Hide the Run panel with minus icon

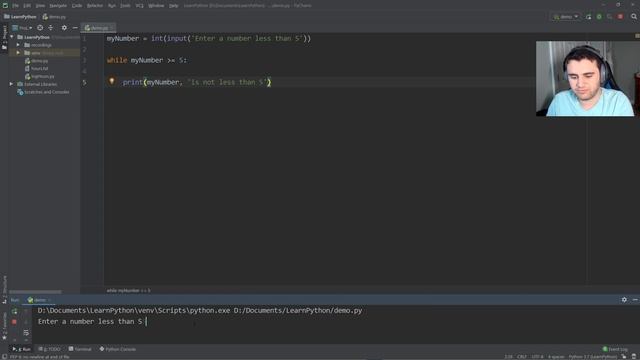635,300
